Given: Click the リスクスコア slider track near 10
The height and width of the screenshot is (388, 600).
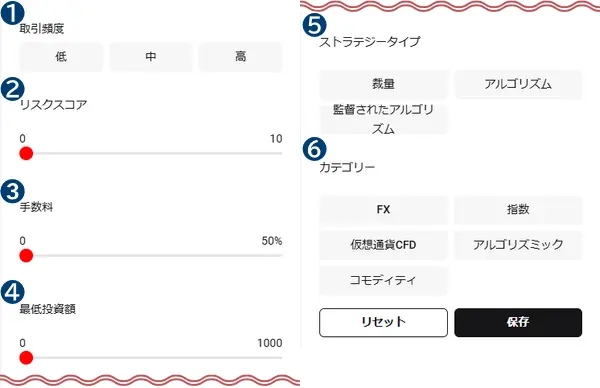Looking at the screenshot, I should pos(277,153).
